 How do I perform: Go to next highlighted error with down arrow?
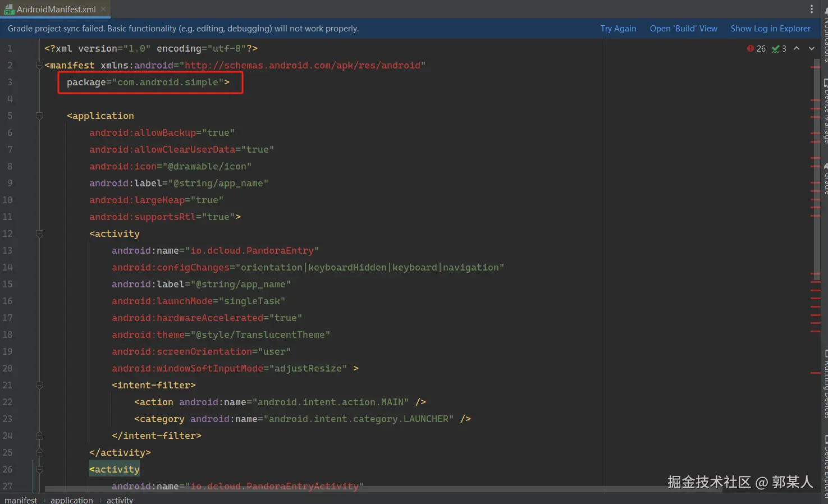coord(811,48)
